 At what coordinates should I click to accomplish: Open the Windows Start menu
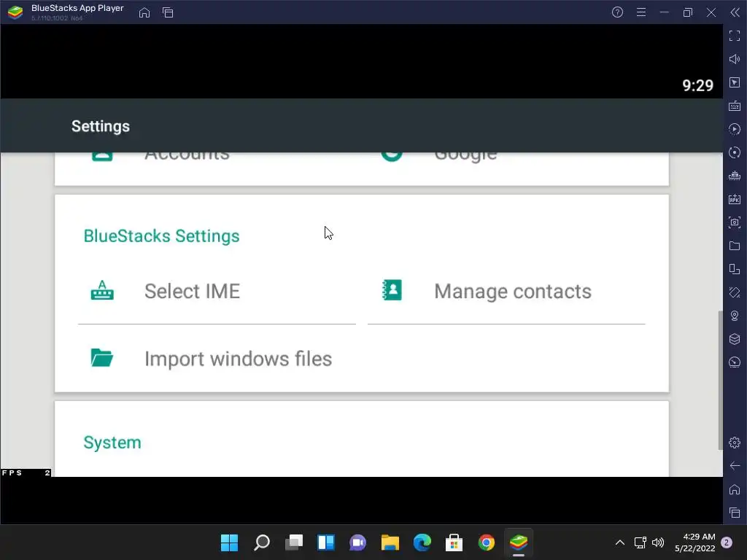pyautogui.click(x=229, y=542)
